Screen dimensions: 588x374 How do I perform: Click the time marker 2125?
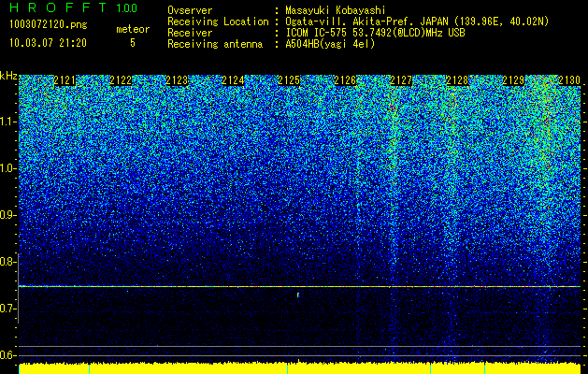coord(289,80)
